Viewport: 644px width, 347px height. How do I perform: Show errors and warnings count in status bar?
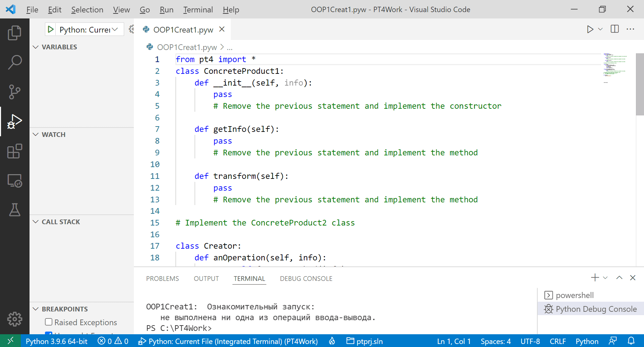coord(113,341)
